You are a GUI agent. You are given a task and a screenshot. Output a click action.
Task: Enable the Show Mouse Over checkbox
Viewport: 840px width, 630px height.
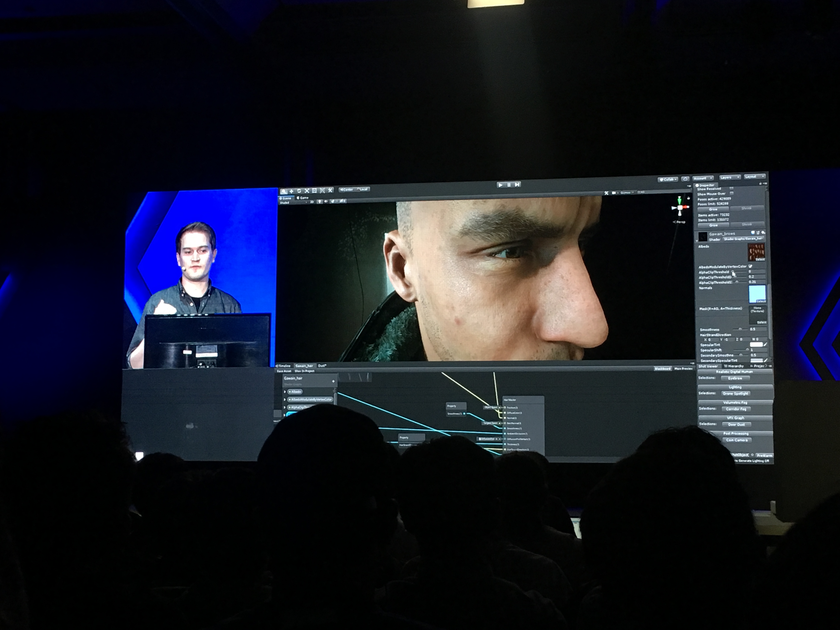coord(731,193)
